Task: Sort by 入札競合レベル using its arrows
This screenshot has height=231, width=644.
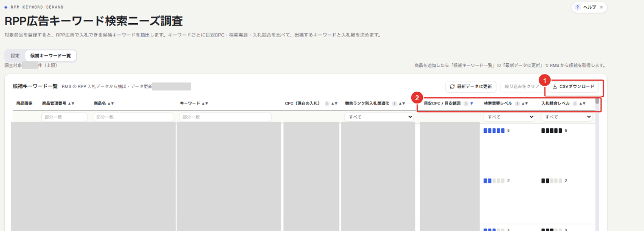Action: pyautogui.click(x=582, y=103)
